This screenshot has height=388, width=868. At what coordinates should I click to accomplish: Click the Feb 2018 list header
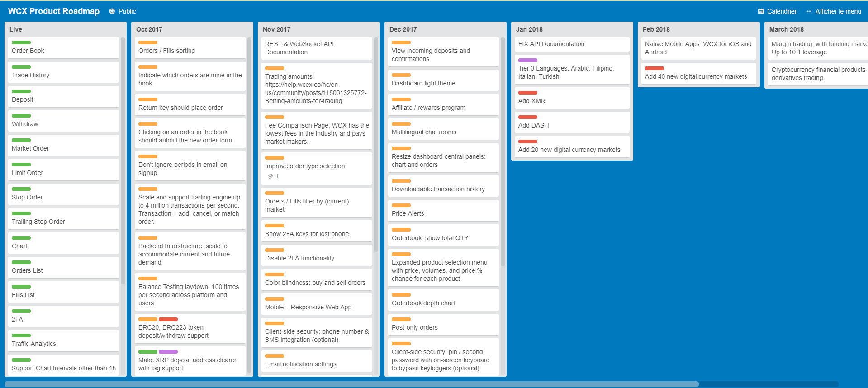656,29
